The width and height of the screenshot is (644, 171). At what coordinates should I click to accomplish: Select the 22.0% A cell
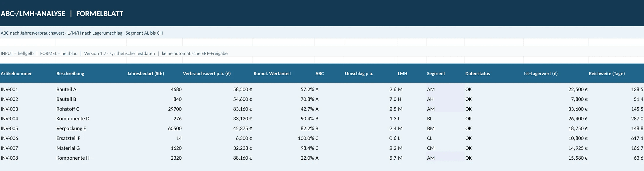pos(309,158)
